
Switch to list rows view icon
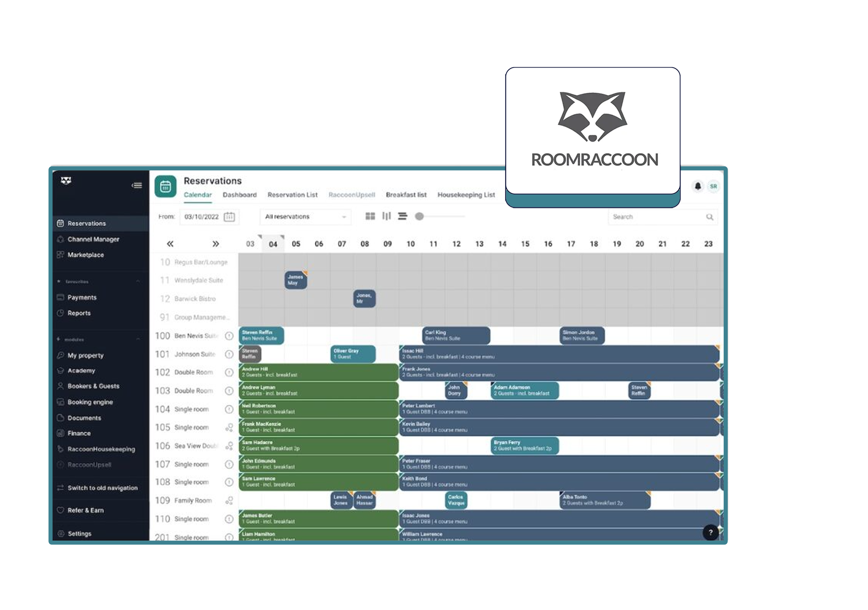pyautogui.click(x=402, y=216)
